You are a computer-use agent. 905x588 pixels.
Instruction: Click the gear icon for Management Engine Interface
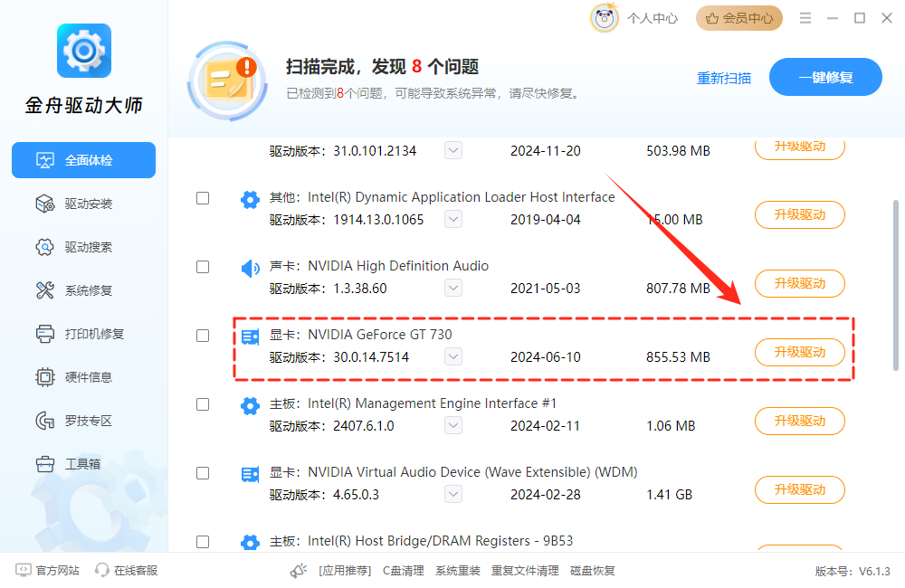(x=250, y=405)
